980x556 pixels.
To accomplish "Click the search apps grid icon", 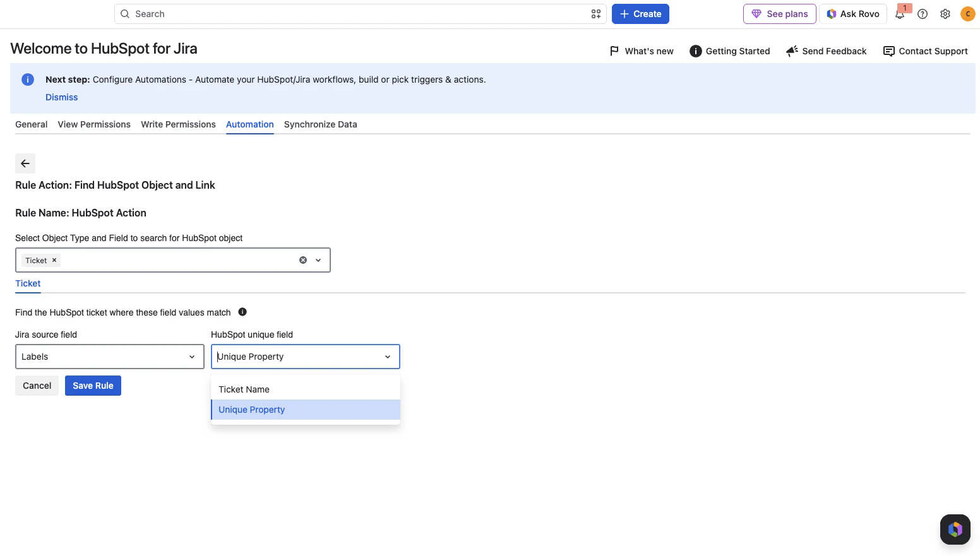I will point(596,14).
